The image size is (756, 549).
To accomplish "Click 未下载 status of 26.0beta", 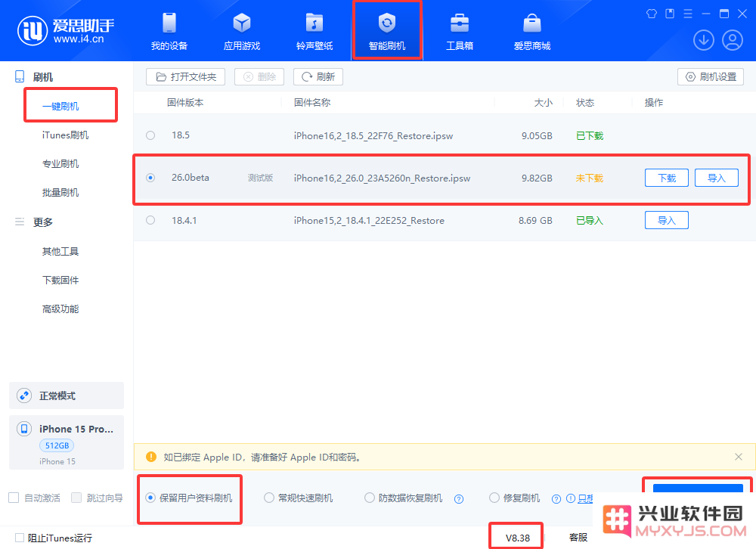I will click(589, 178).
